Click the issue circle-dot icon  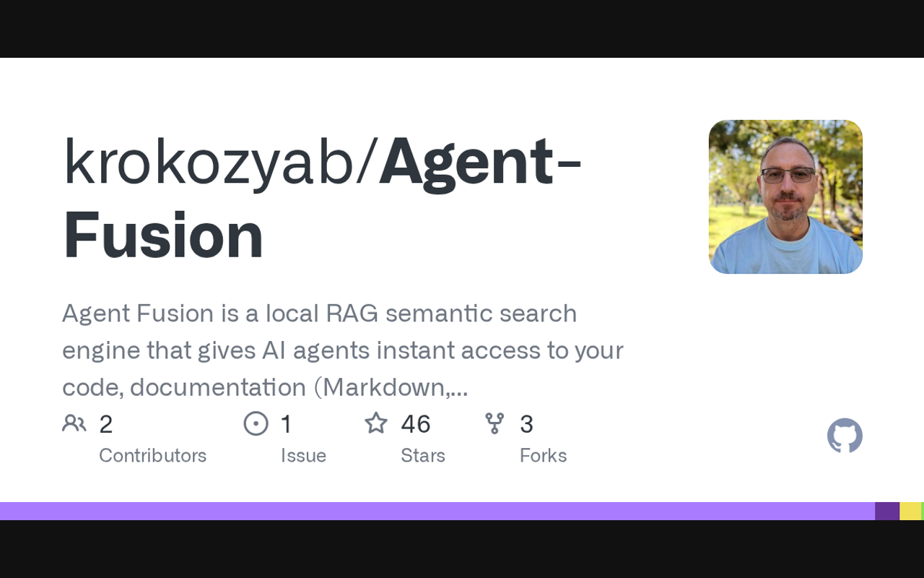pos(256,423)
